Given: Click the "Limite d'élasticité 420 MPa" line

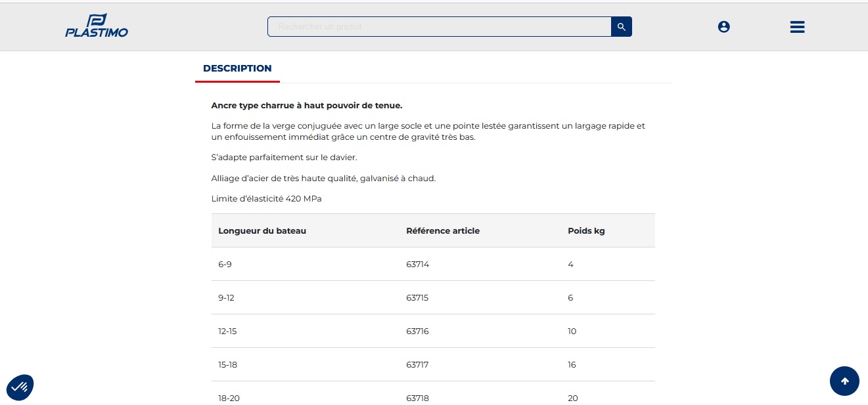Looking at the screenshot, I should tap(266, 198).
